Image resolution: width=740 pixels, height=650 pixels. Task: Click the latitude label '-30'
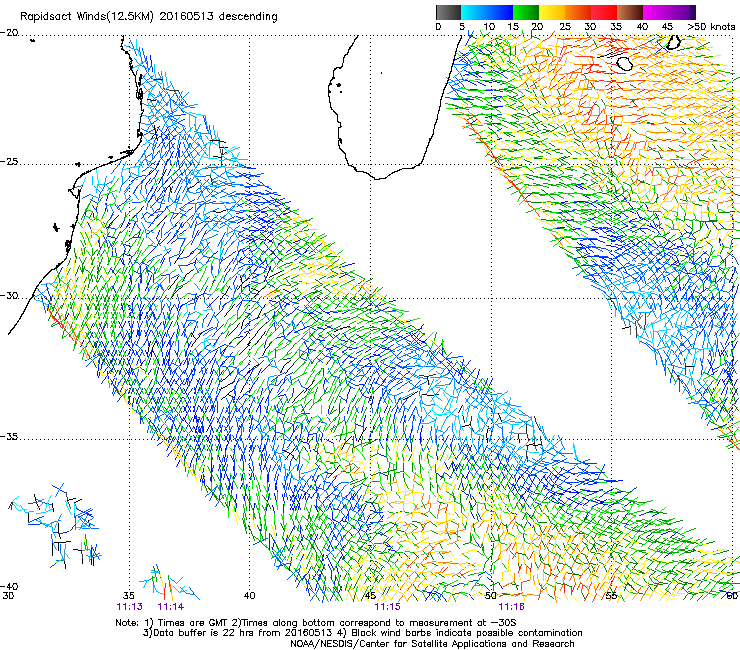coord(9,296)
